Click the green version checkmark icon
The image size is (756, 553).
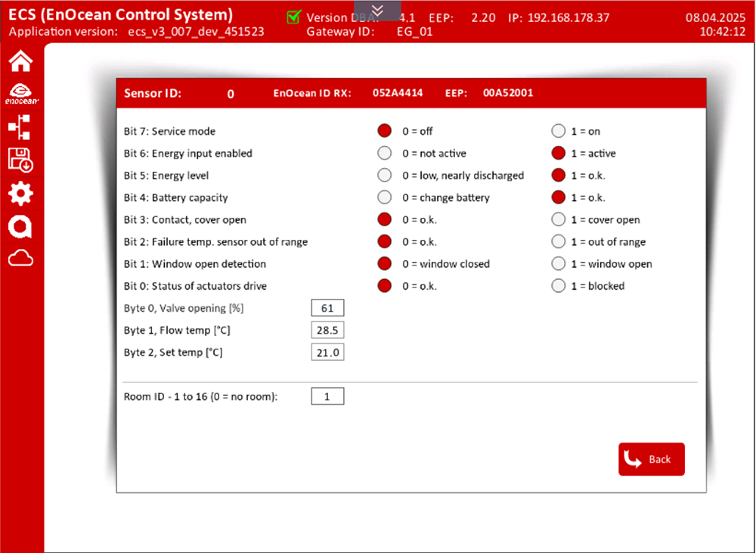[294, 17]
